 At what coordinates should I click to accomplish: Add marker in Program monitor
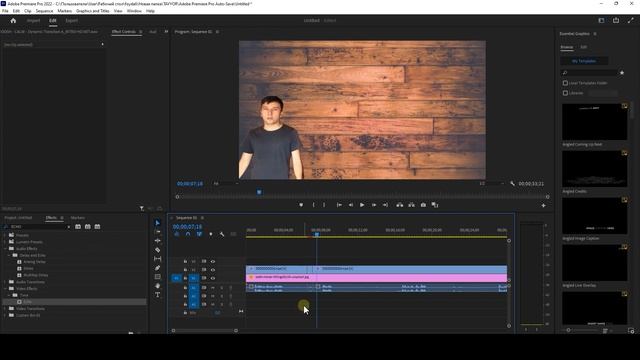click(301, 205)
